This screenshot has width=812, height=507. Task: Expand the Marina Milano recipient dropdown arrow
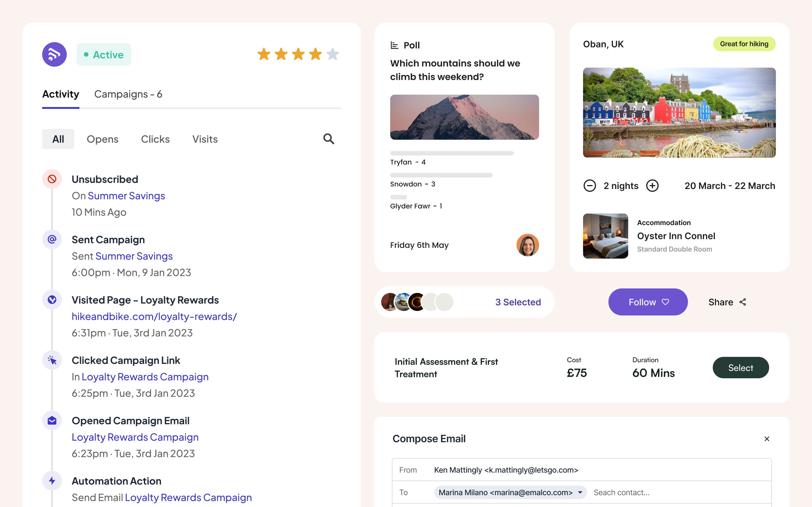click(x=580, y=492)
